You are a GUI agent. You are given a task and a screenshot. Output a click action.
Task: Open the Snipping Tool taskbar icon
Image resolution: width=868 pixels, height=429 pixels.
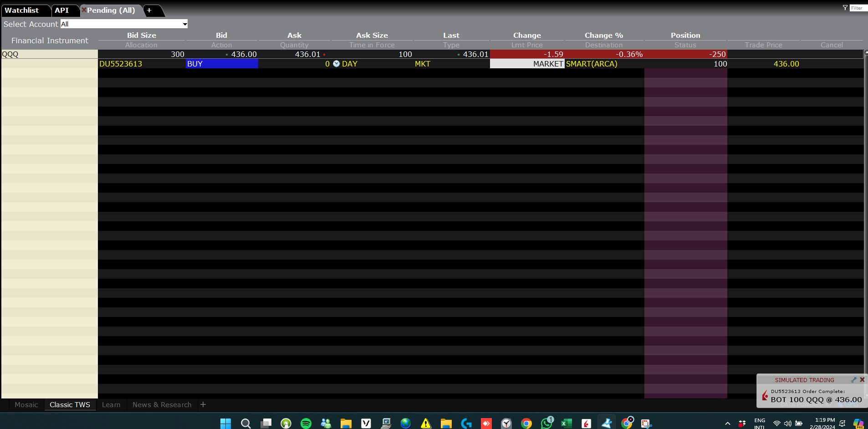click(646, 424)
